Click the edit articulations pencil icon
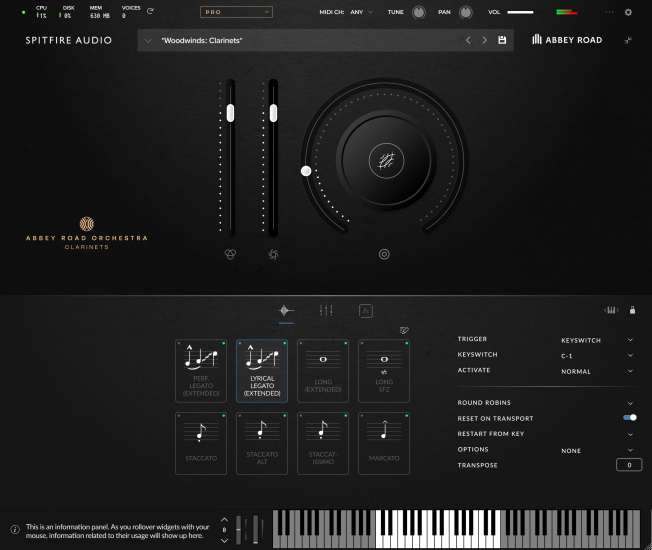 (x=404, y=330)
